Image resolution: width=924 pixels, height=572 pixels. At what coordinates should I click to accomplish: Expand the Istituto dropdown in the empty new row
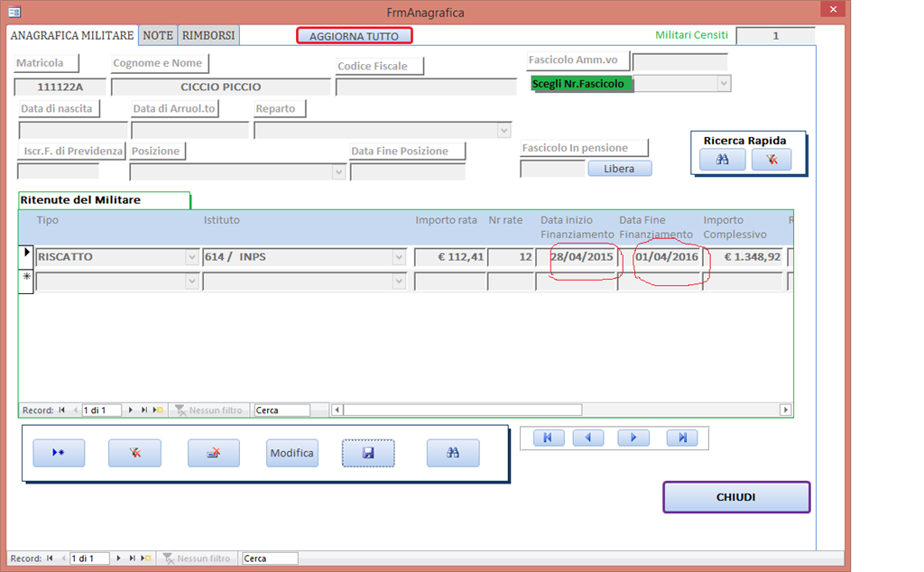[x=399, y=281]
